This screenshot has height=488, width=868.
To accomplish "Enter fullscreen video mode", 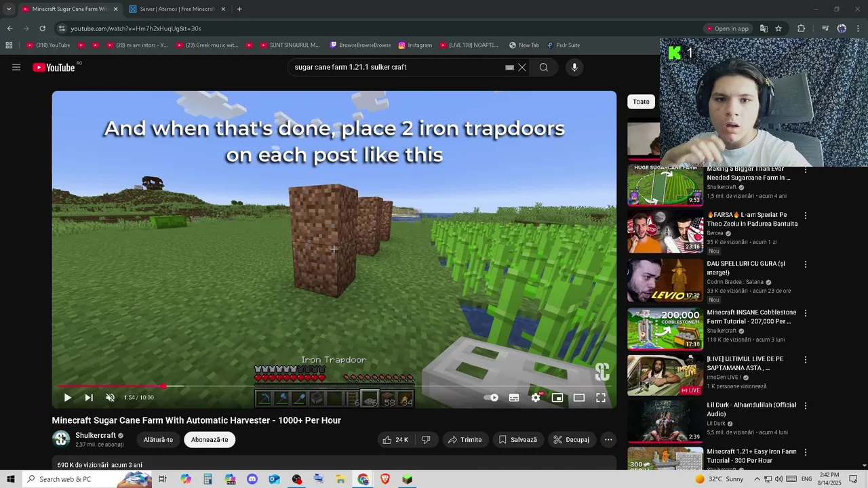I will [x=601, y=398].
